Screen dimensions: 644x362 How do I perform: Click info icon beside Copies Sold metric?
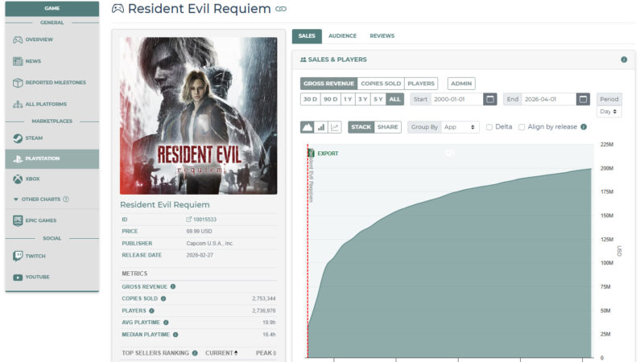(163, 298)
